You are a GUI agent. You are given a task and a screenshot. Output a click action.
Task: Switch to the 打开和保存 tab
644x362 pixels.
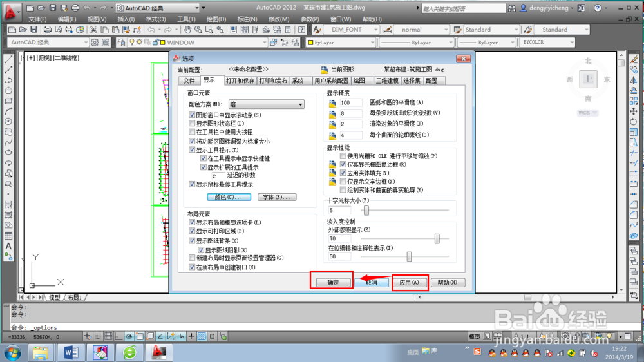coord(240,81)
